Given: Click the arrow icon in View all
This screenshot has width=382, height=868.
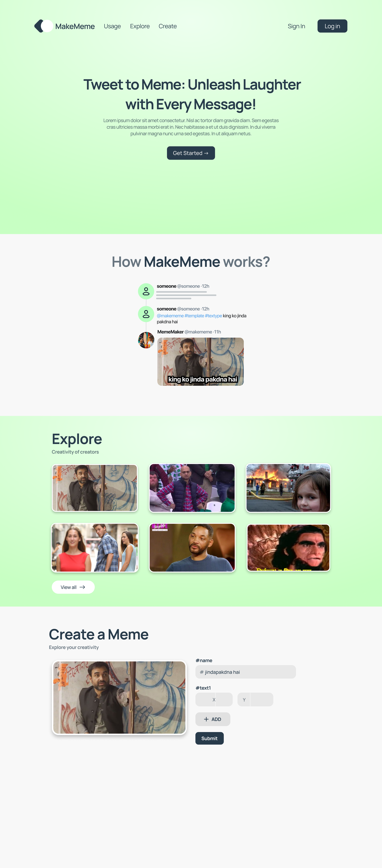Looking at the screenshot, I should click(82, 587).
